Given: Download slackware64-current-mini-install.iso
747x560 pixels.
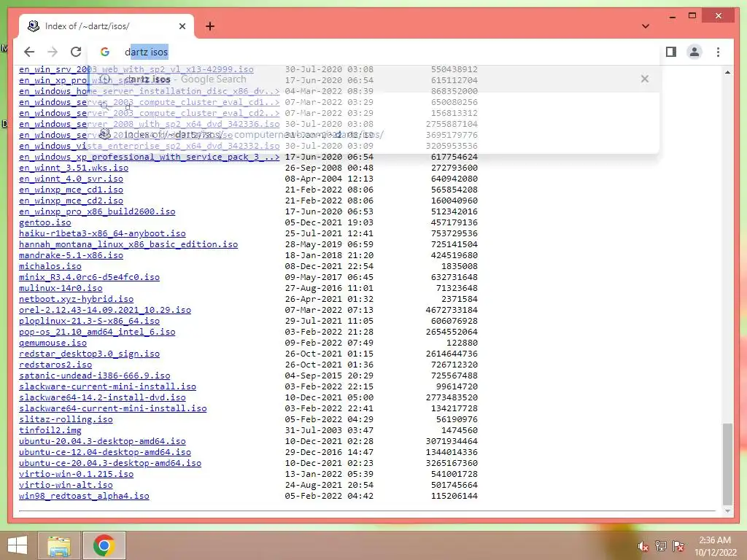Looking at the screenshot, I should (113, 408).
